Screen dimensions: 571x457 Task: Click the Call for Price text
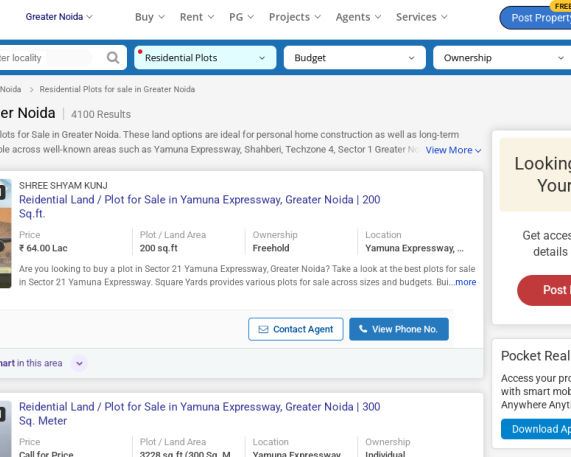coord(46,454)
